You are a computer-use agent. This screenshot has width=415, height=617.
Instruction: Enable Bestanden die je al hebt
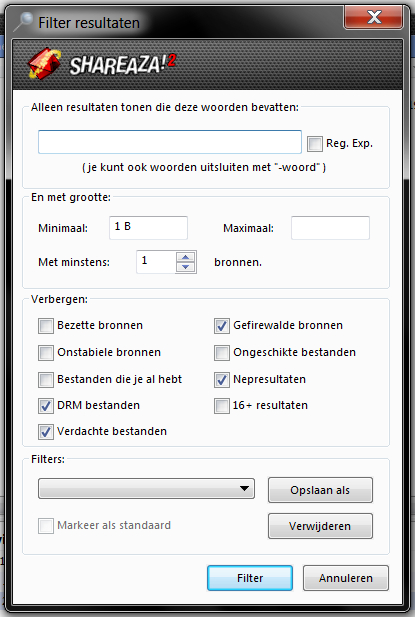coord(46,380)
